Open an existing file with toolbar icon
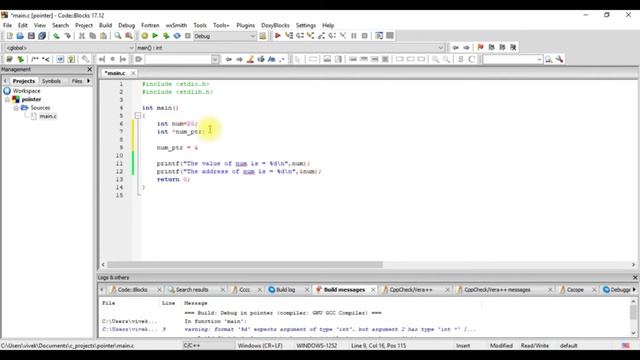 coord(20,36)
